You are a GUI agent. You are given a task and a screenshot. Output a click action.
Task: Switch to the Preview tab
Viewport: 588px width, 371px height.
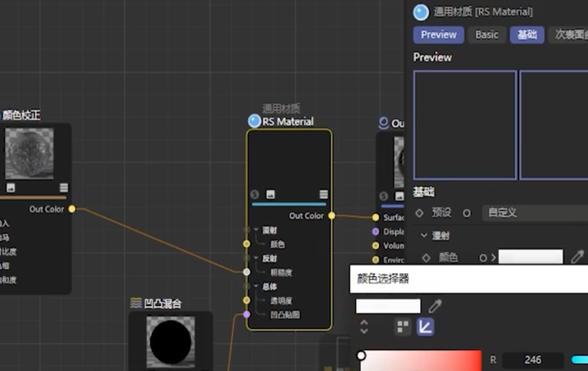[438, 35]
